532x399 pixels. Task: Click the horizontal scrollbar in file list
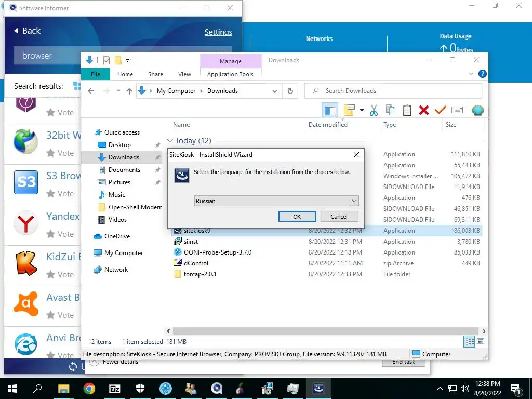(326, 331)
